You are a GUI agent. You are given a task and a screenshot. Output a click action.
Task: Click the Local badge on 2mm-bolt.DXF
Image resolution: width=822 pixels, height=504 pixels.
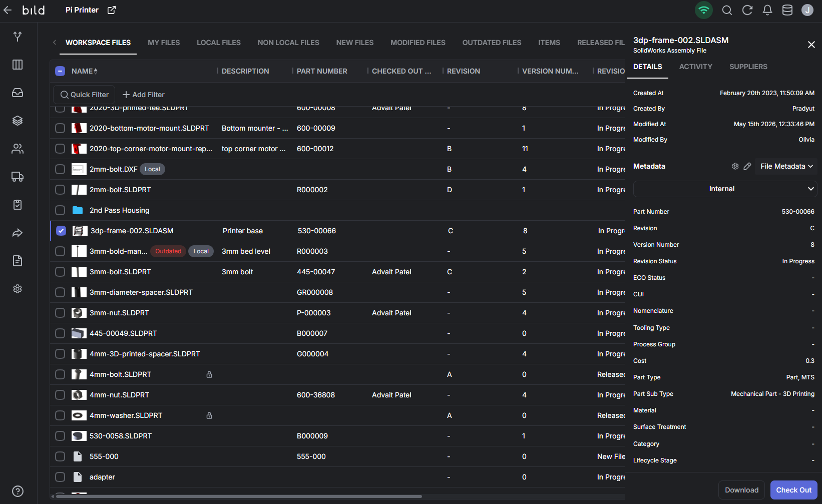pos(152,169)
